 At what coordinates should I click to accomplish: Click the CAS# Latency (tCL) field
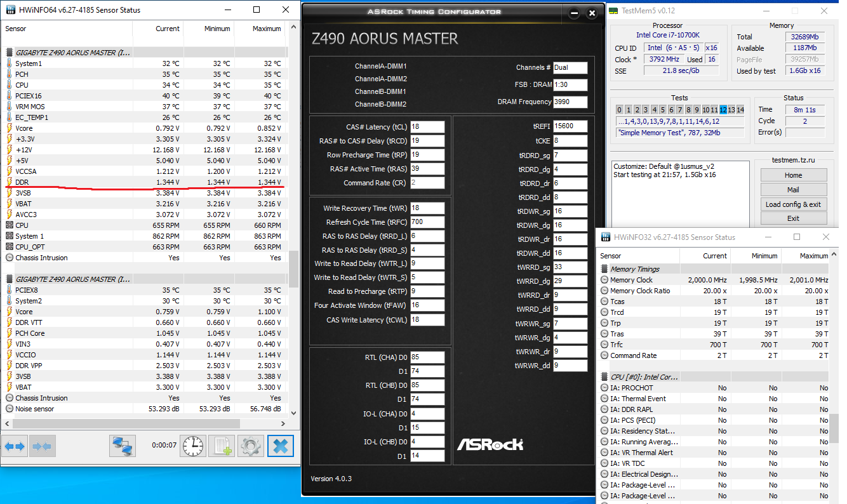(427, 127)
